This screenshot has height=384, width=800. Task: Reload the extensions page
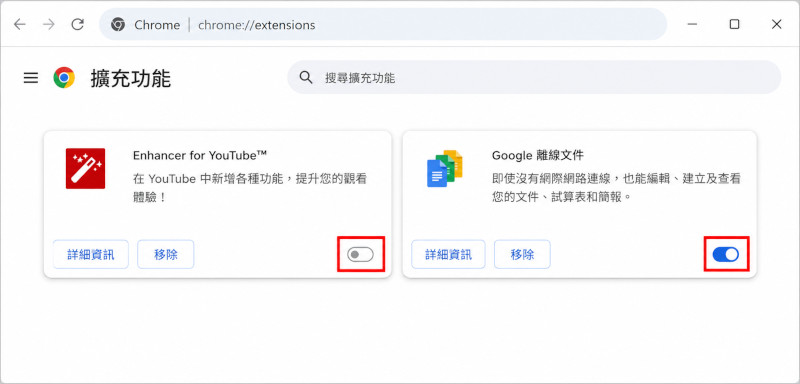point(78,24)
